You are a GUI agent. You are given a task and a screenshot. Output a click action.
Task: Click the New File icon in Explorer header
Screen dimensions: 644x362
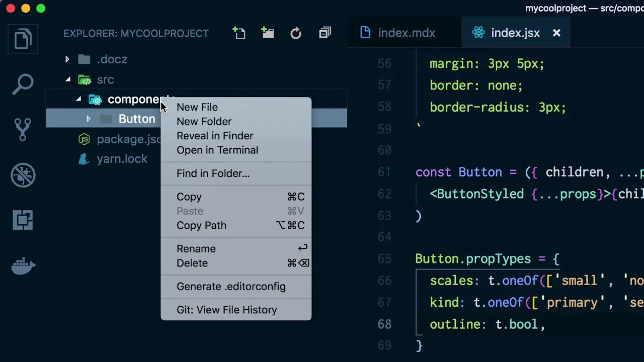239,33
